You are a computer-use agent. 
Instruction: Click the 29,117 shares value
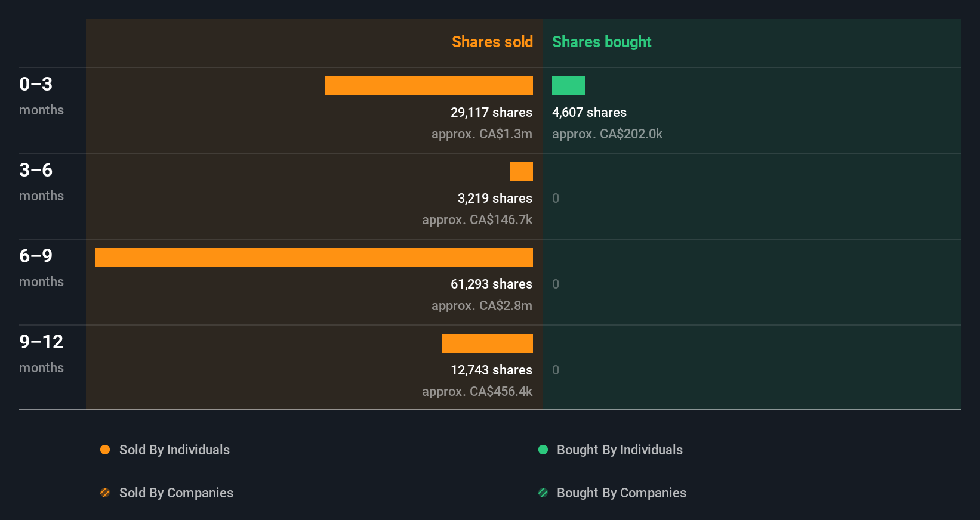491,112
